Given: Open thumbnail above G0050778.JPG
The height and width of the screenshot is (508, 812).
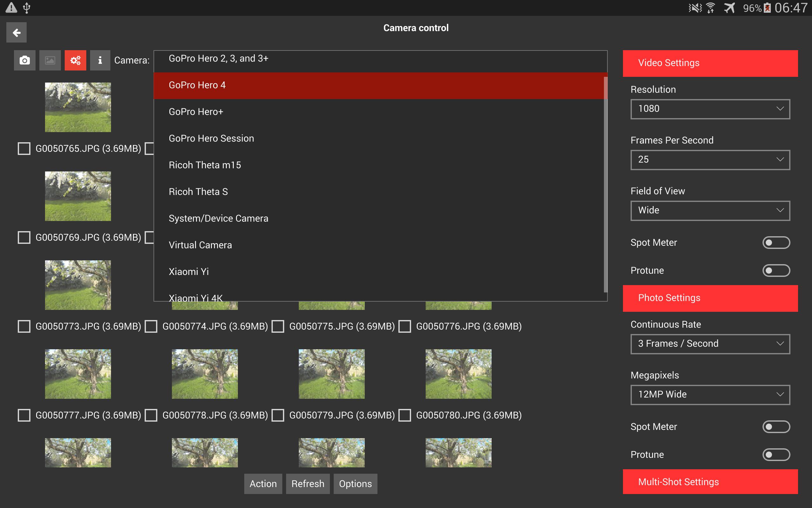Looking at the screenshot, I should point(205,374).
